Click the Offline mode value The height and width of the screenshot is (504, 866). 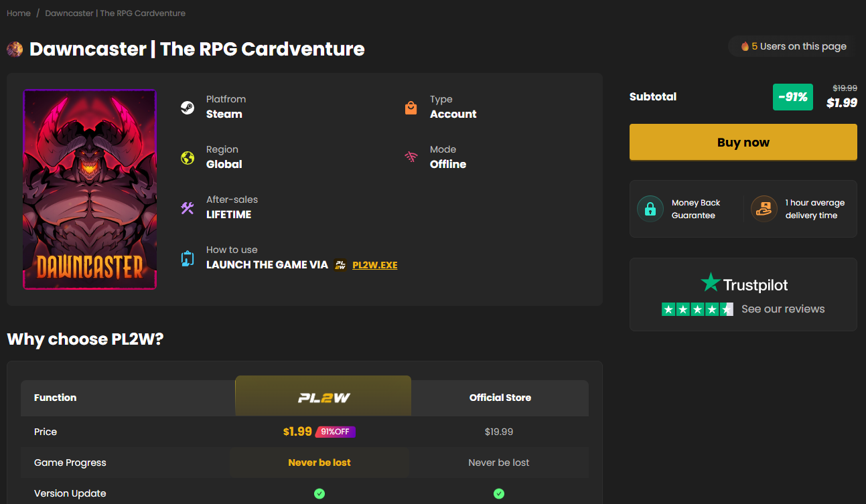448,165
